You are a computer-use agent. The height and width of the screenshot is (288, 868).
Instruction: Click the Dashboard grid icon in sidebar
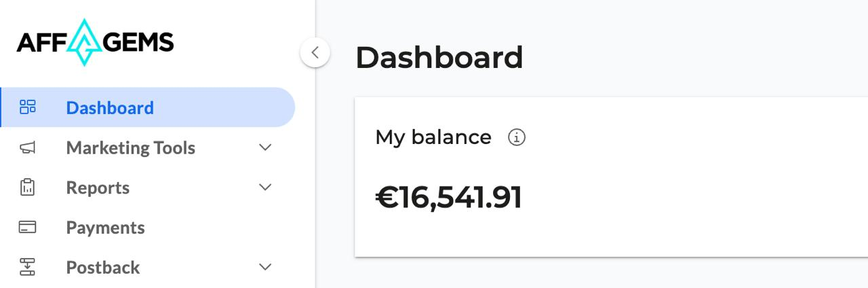[28, 107]
